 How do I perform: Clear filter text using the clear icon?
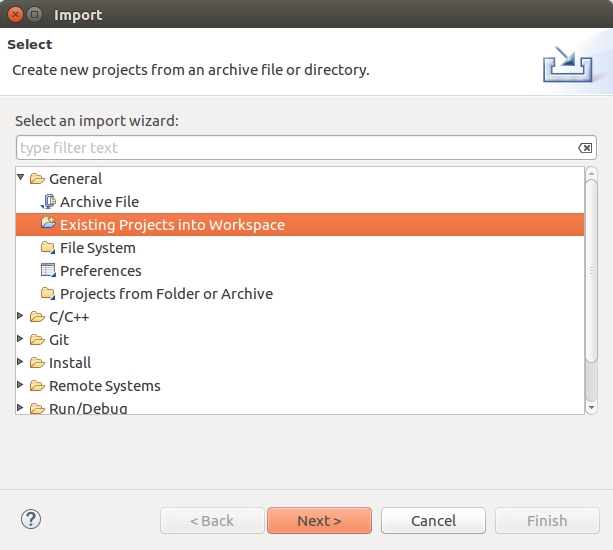pyautogui.click(x=585, y=148)
